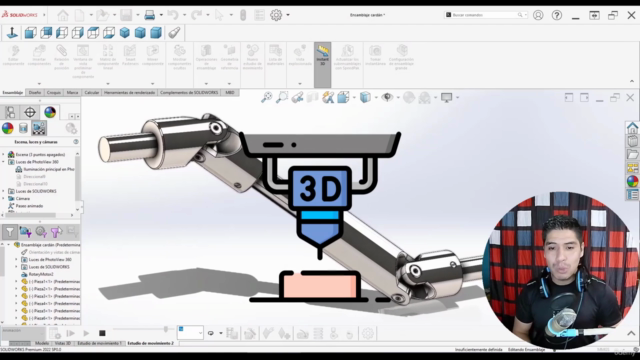The width and height of the screenshot is (640, 360).
Task: Click Mover componente ribbon icon
Action: [x=153, y=55]
